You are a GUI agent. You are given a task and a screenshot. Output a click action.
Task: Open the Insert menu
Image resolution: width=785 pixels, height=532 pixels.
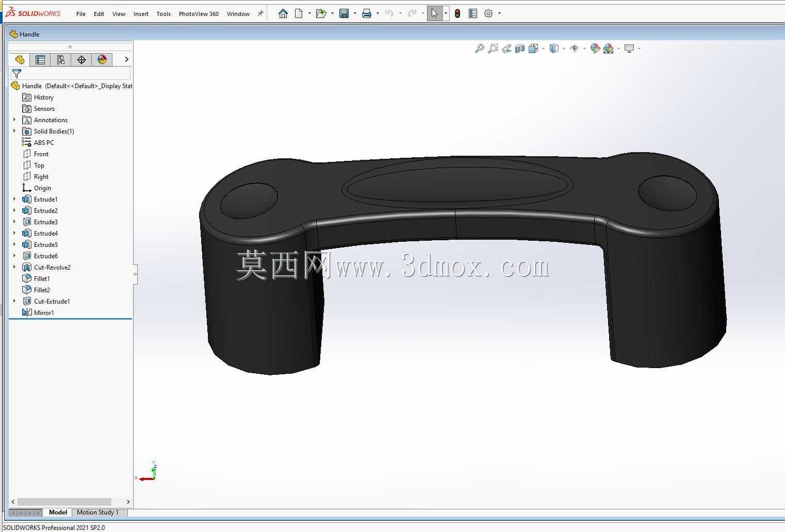(x=141, y=14)
